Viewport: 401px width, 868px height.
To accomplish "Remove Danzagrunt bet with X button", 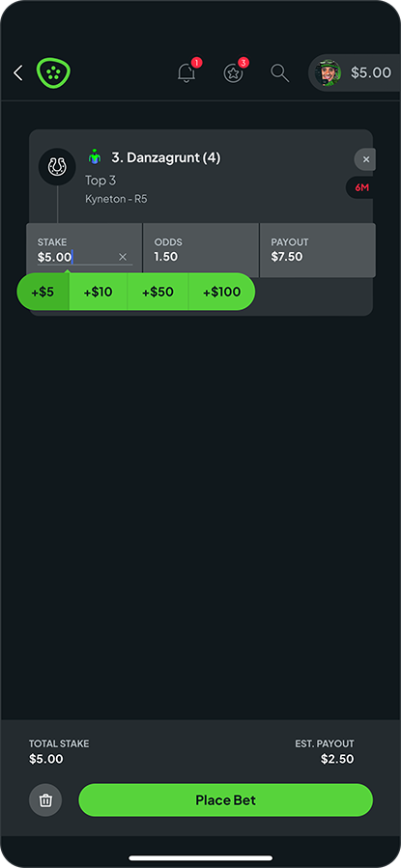I will [365, 159].
